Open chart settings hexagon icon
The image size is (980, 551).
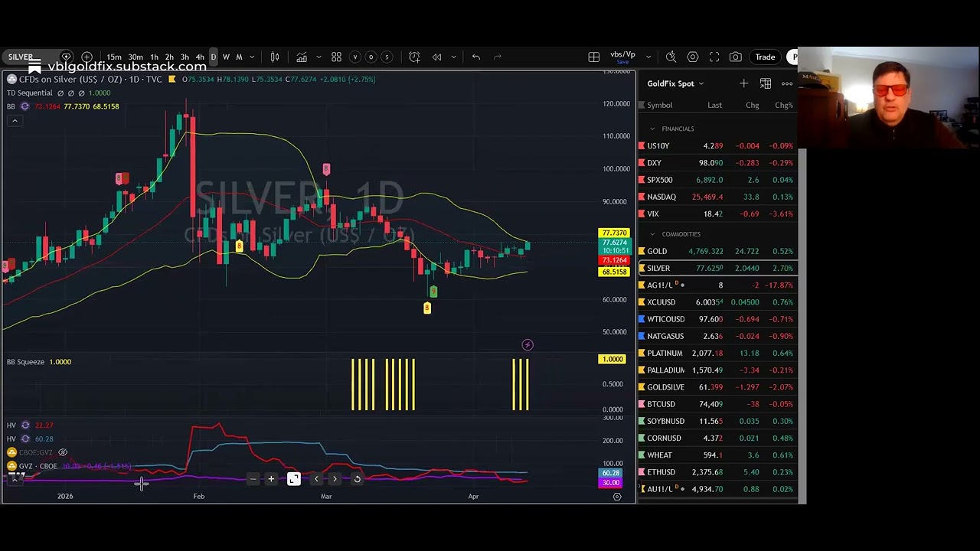tap(692, 57)
